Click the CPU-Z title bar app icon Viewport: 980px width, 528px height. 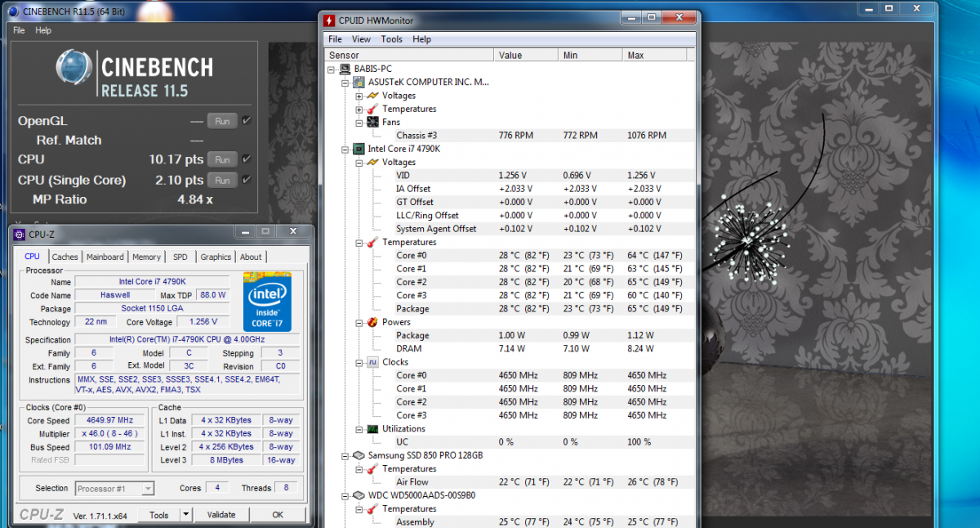pyautogui.click(x=20, y=235)
